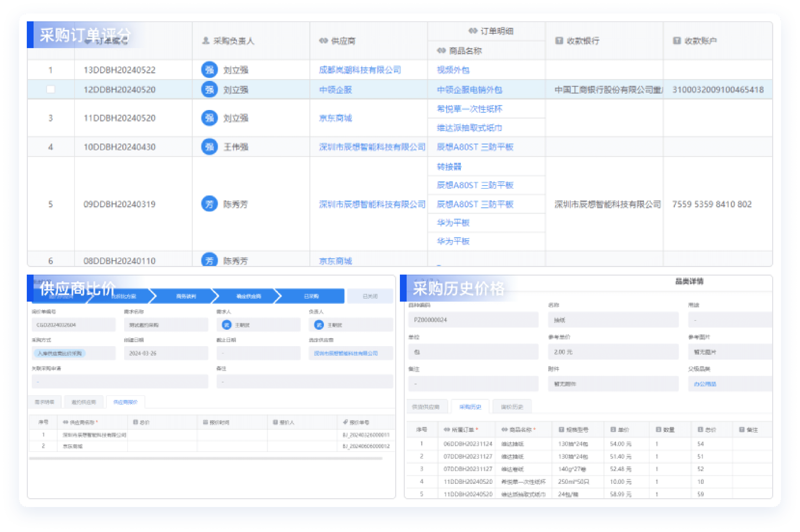Select account number 7559 5359 8410 802
This screenshot has width=800, height=532.
tap(712, 204)
